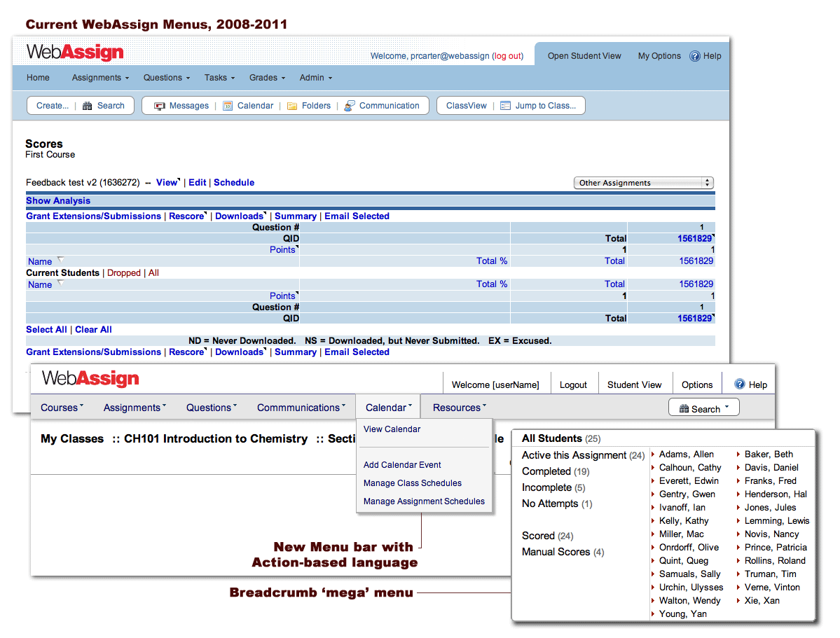Click CH101 Introduction to Chemistry breadcrumb
Screen dimensions: 840x638
click(216, 438)
